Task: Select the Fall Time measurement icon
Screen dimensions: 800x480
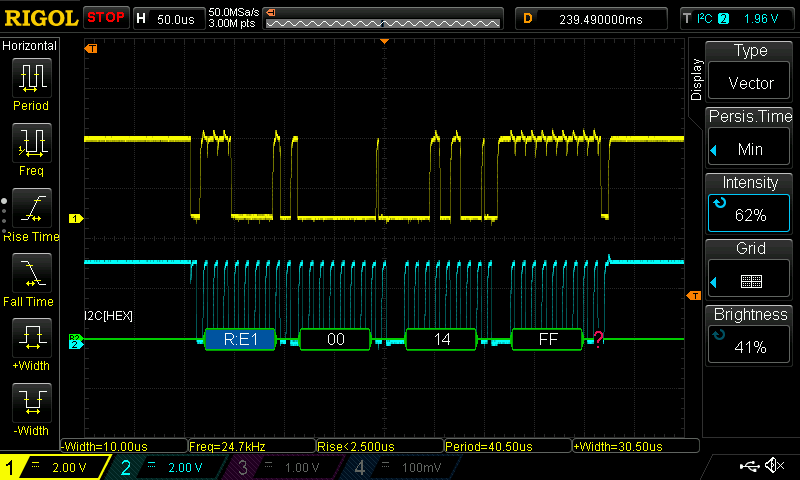Action: pyautogui.click(x=32, y=273)
